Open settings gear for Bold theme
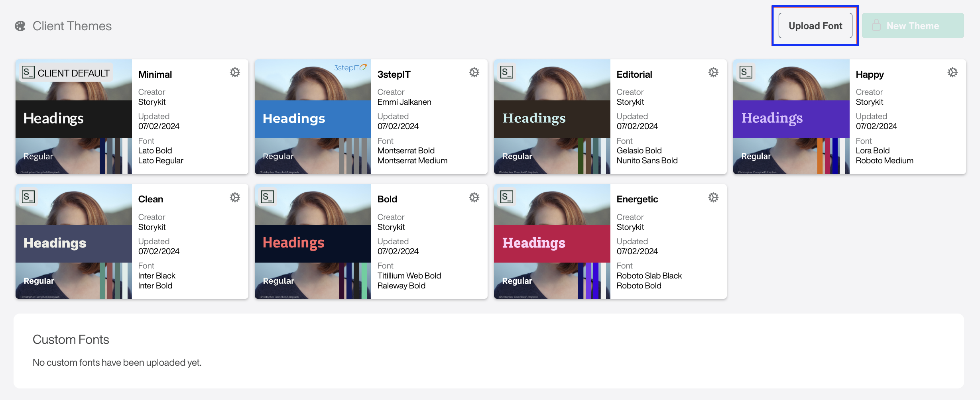Screen dimensions: 980x400 [x=474, y=198]
